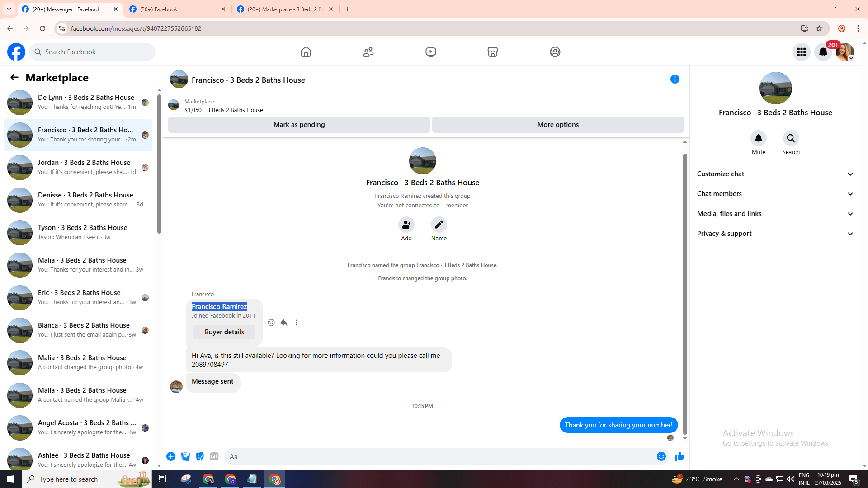Open volume control in system tray
The height and width of the screenshot is (488, 868).
tap(791, 479)
